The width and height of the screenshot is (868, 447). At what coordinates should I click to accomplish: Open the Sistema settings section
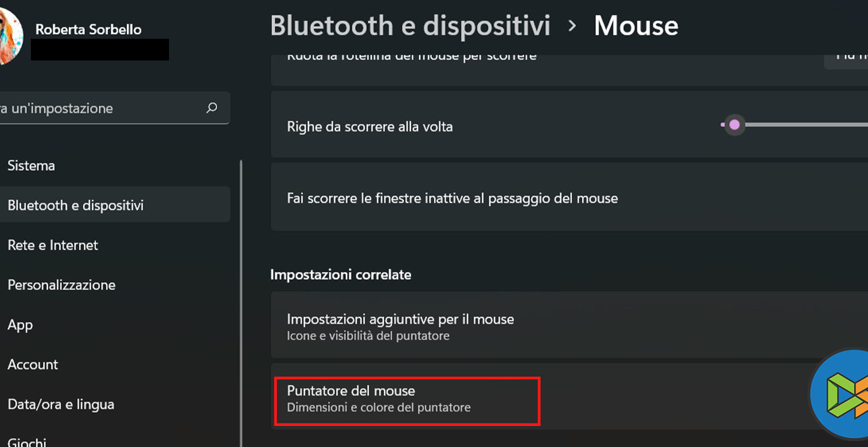[32, 166]
